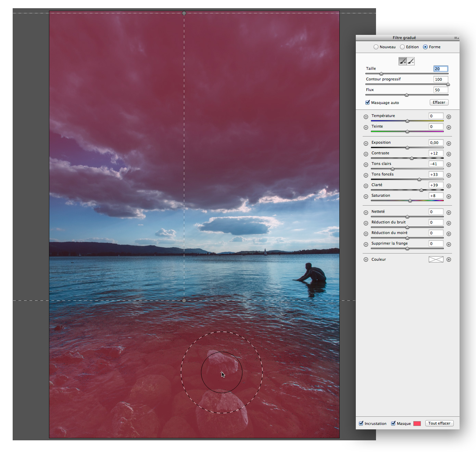Toggle the Incrustation checkbox
This screenshot has height=454, width=476.
pyautogui.click(x=361, y=423)
